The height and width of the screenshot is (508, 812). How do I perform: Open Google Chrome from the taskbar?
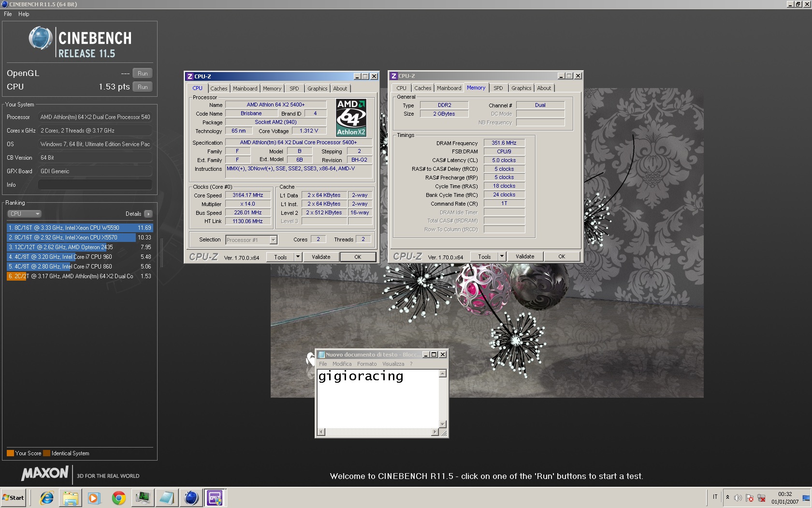tap(118, 498)
